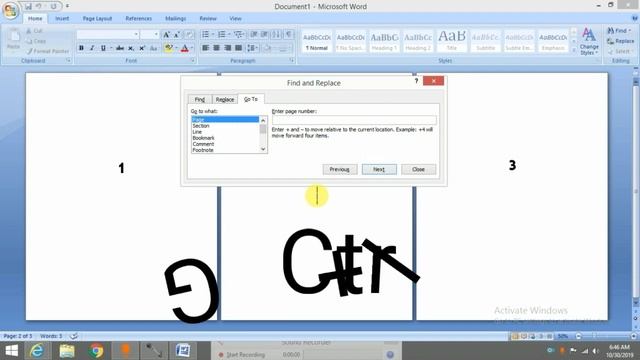
Task: Open the font name dropdown
Action: (136, 35)
